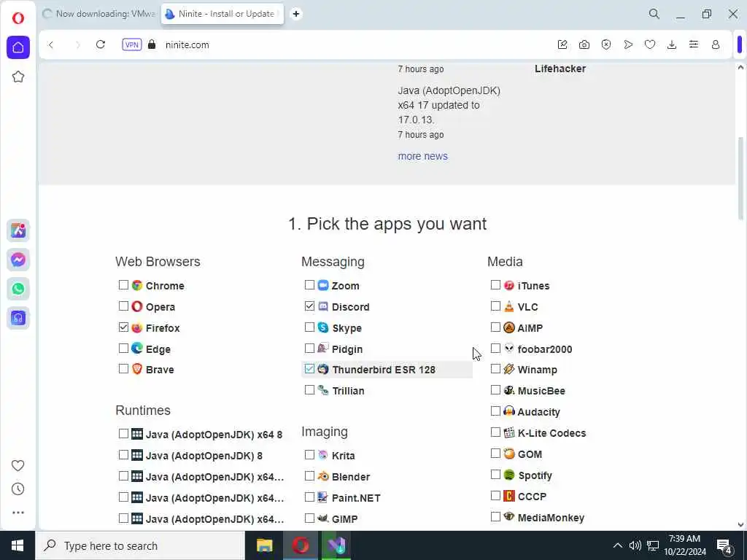The image size is (747, 560).
Task: Open bookmarks star in sidebar
Action: [x=18, y=77]
